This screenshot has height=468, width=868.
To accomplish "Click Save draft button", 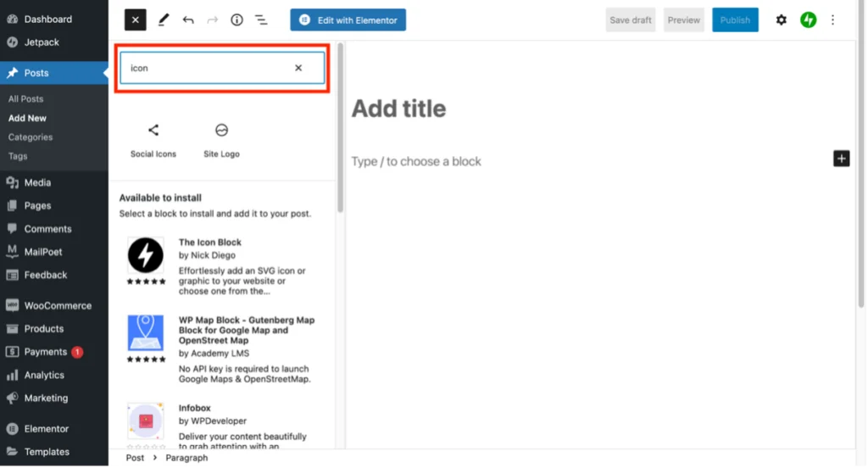I will pyautogui.click(x=630, y=20).
